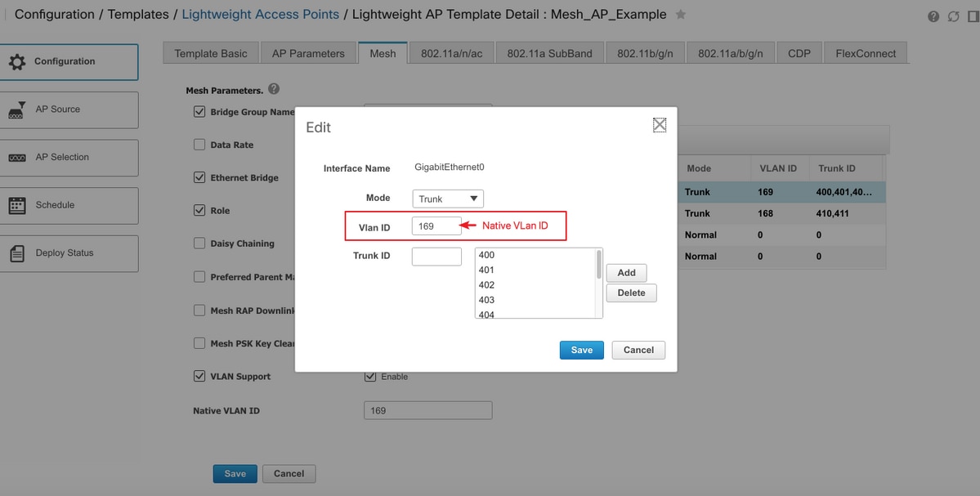Click the favorite star next to Mesh_AP_Example
The image size is (980, 496).
(681, 15)
